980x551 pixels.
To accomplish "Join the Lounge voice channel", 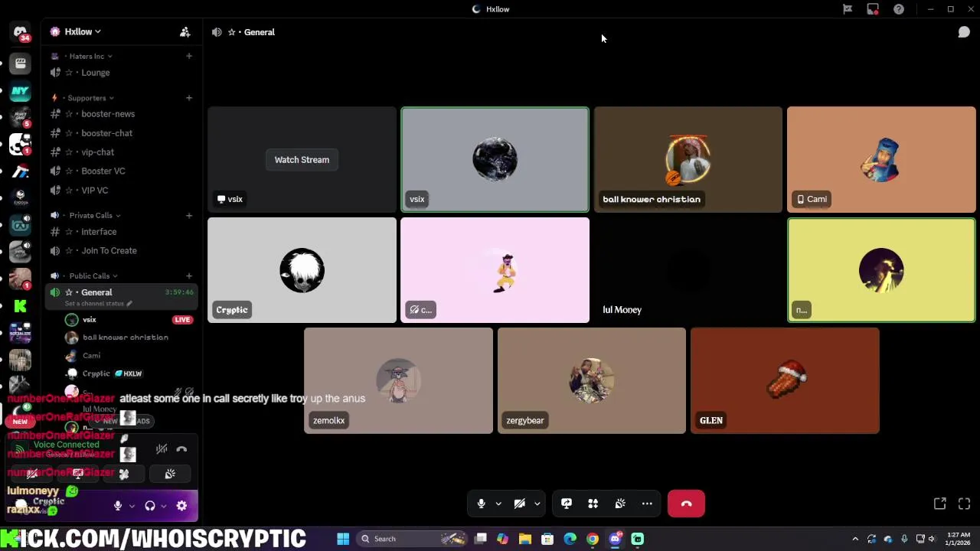I will pos(121,73).
